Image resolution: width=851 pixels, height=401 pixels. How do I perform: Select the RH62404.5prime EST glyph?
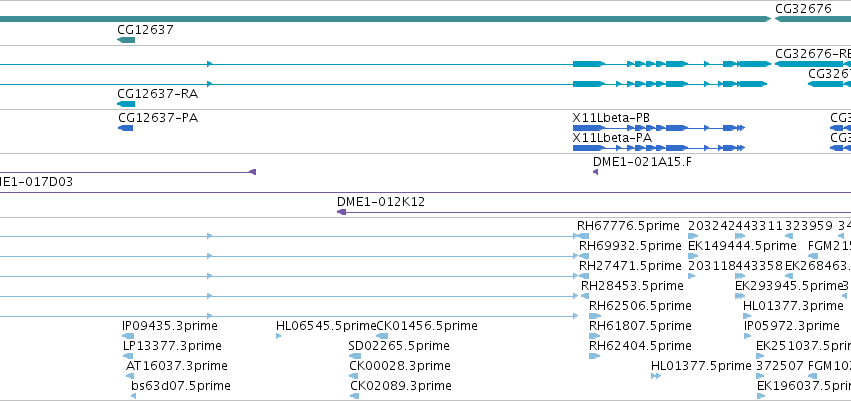pyautogui.click(x=595, y=356)
